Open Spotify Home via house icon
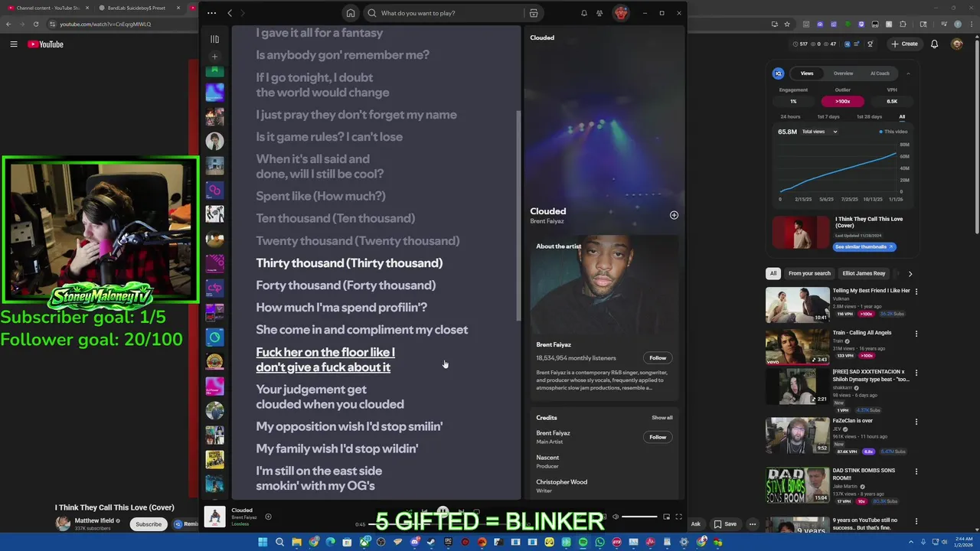Image resolution: width=980 pixels, height=551 pixels. pyautogui.click(x=351, y=13)
